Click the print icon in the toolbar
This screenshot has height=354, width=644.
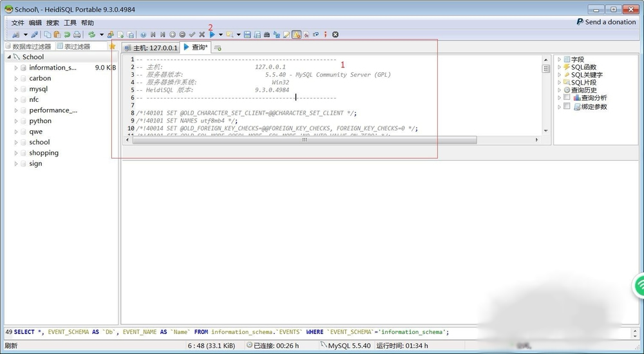pyautogui.click(x=77, y=34)
